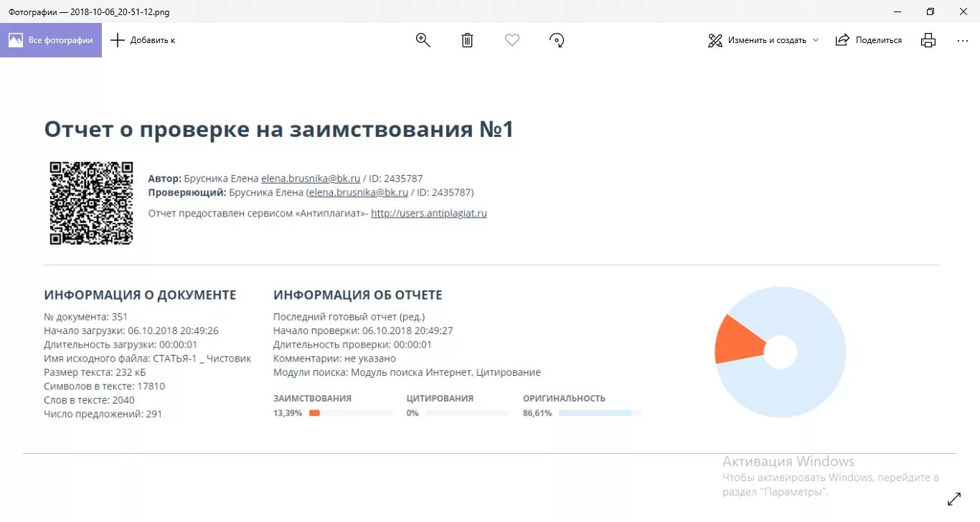
Task: Mark photo as favorite with heart icon
Action: coord(512,40)
